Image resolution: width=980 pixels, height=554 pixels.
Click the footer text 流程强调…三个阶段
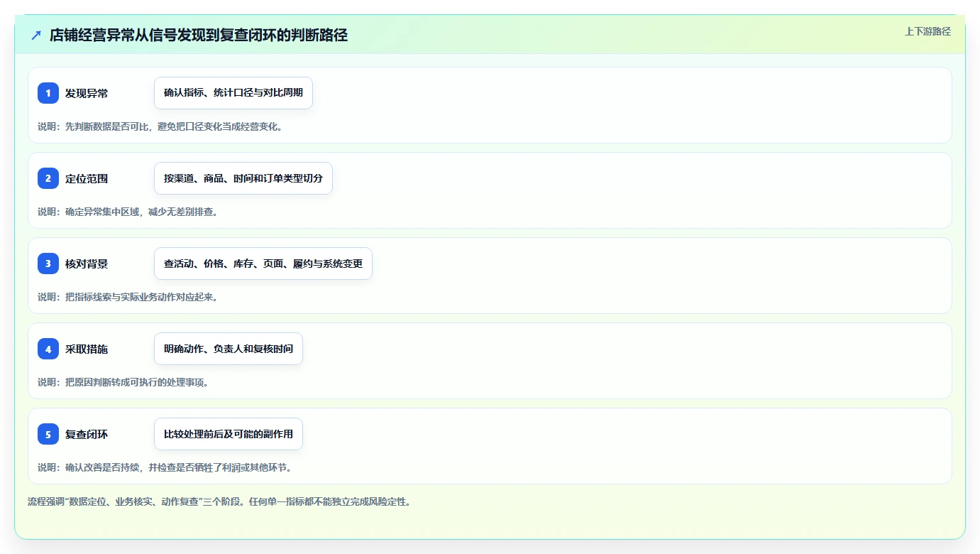point(219,501)
